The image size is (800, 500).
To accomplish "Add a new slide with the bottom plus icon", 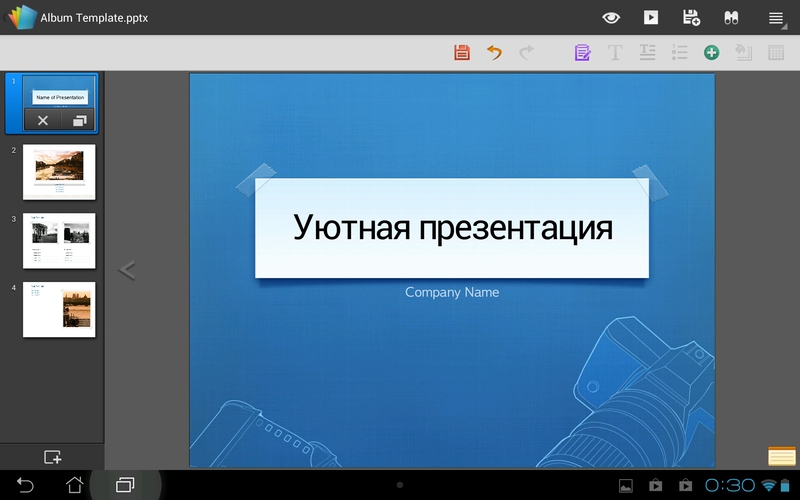I will [x=52, y=457].
